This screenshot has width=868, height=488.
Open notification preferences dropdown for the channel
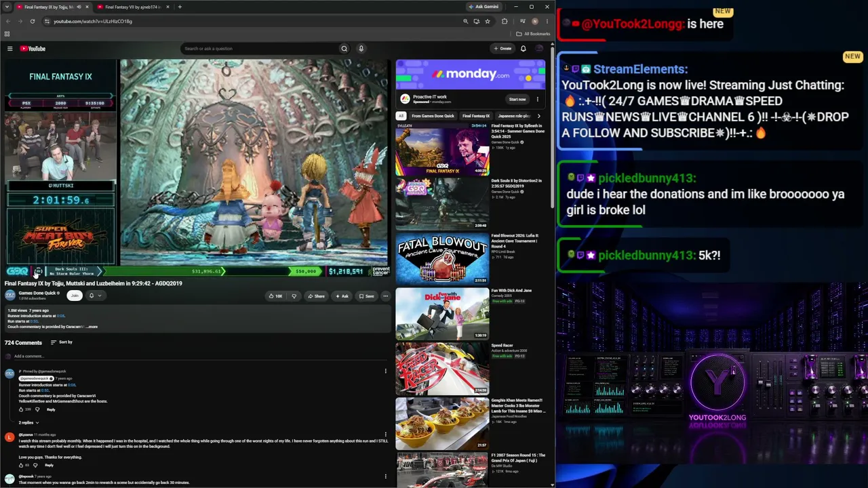click(x=95, y=296)
